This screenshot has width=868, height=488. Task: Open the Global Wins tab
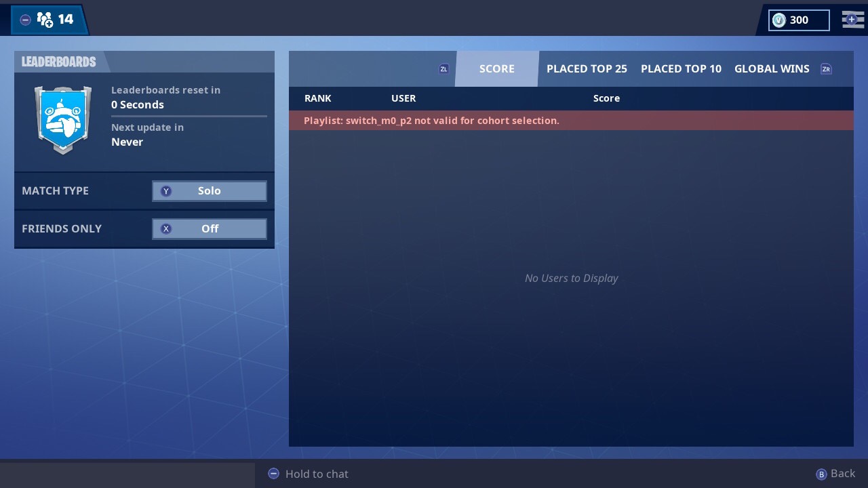click(x=772, y=68)
